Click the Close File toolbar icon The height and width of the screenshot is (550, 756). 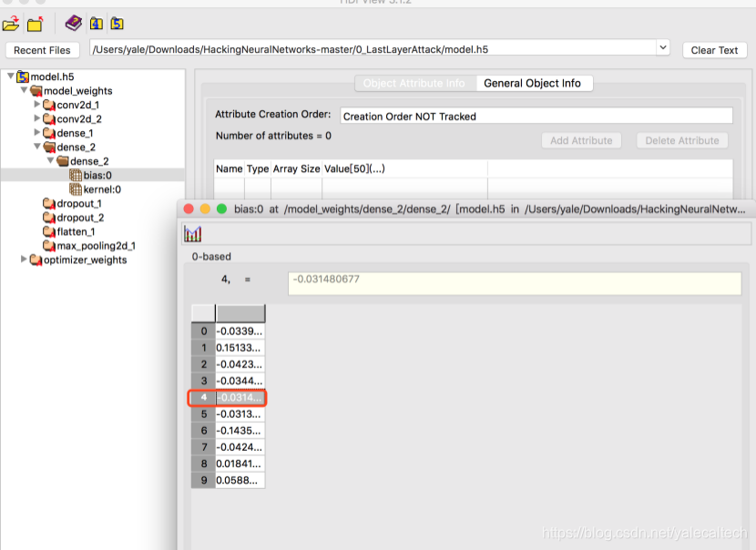[x=35, y=24]
